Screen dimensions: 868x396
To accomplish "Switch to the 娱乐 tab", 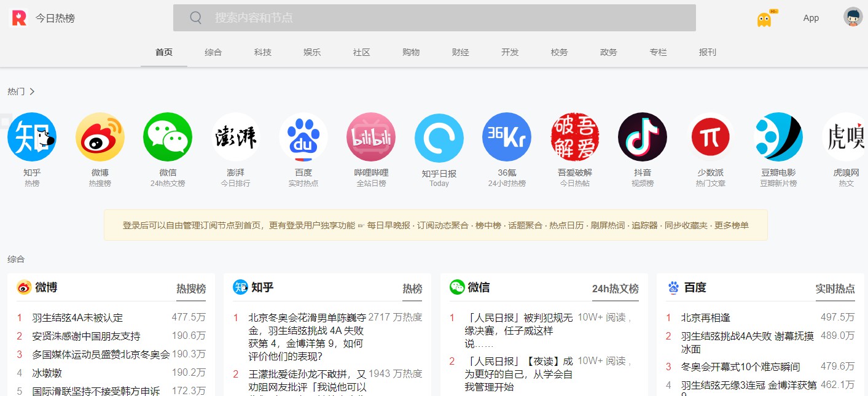I will coord(312,52).
